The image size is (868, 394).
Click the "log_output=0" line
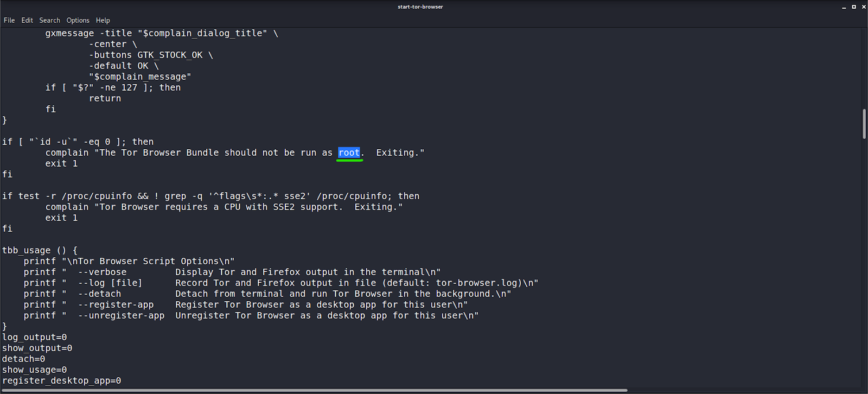[35, 337]
